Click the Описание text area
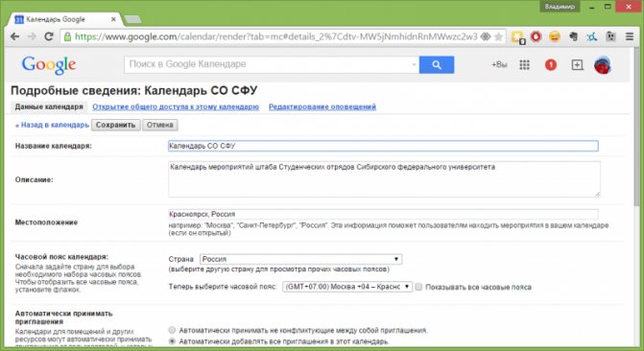644x351 pixels. click(384, 179)
